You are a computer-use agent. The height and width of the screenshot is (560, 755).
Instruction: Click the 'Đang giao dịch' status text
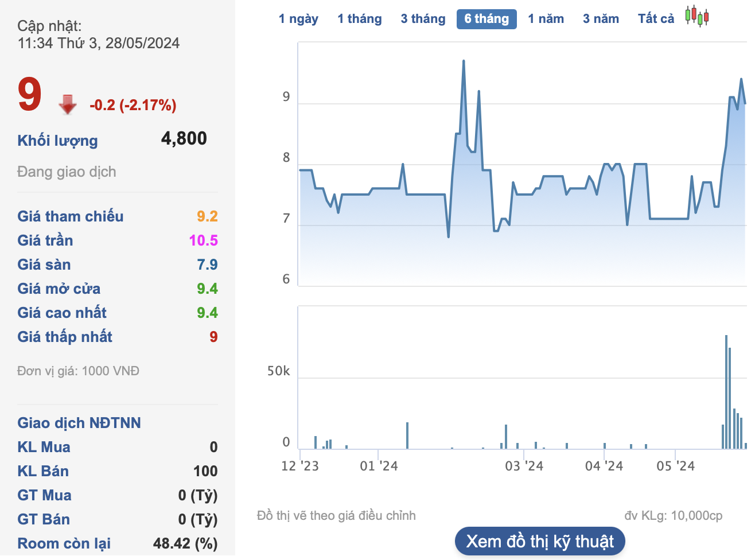[67, 172]
